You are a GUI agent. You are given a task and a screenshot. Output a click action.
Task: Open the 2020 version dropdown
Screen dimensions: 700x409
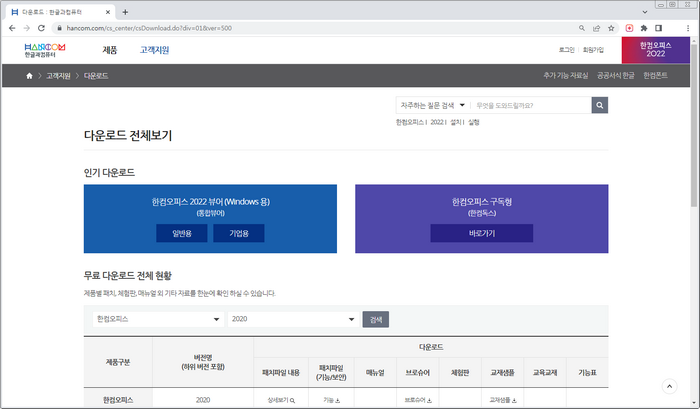coord(293,319)
